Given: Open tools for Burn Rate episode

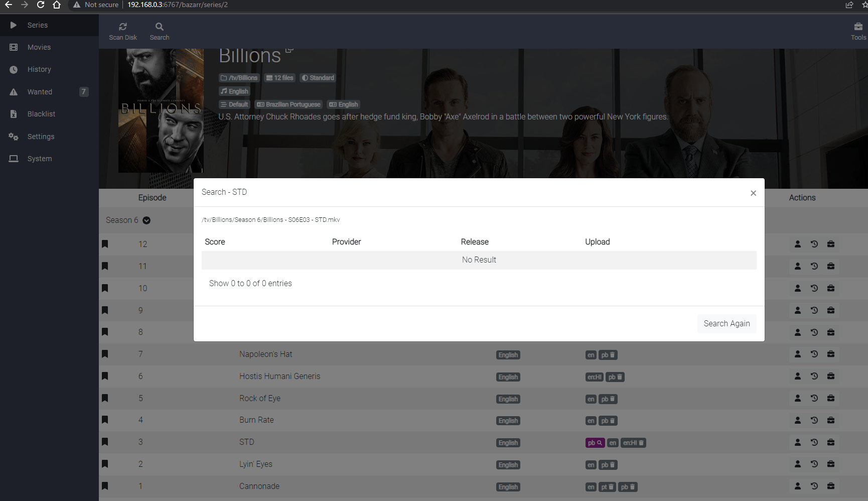Looking at the screenshot, I should point(831,420).
